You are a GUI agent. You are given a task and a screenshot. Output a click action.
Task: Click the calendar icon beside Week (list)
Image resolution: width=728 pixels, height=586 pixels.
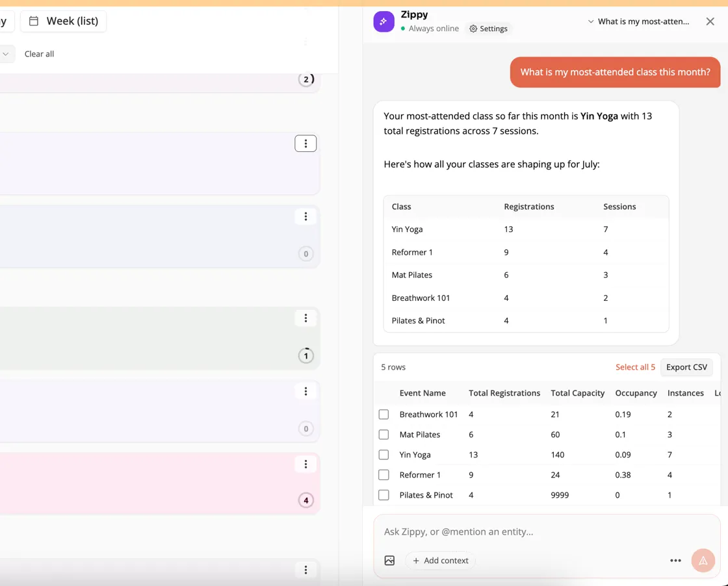34,21
